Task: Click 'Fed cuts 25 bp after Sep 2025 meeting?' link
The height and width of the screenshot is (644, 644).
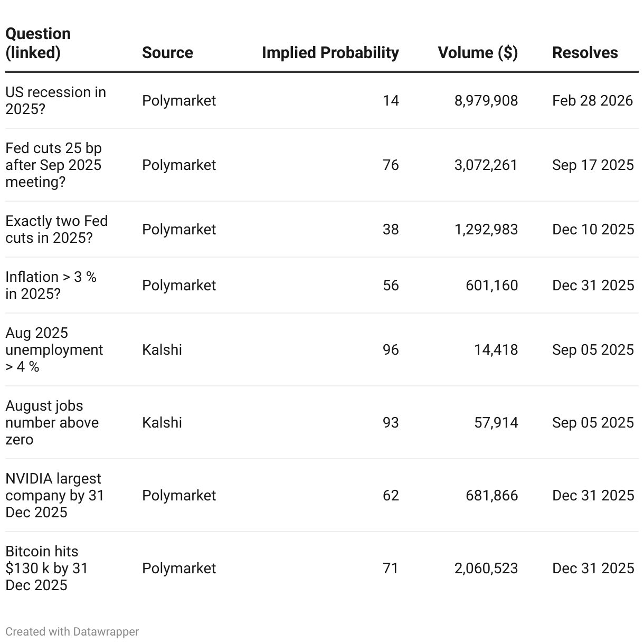Action: coord(53,165)
